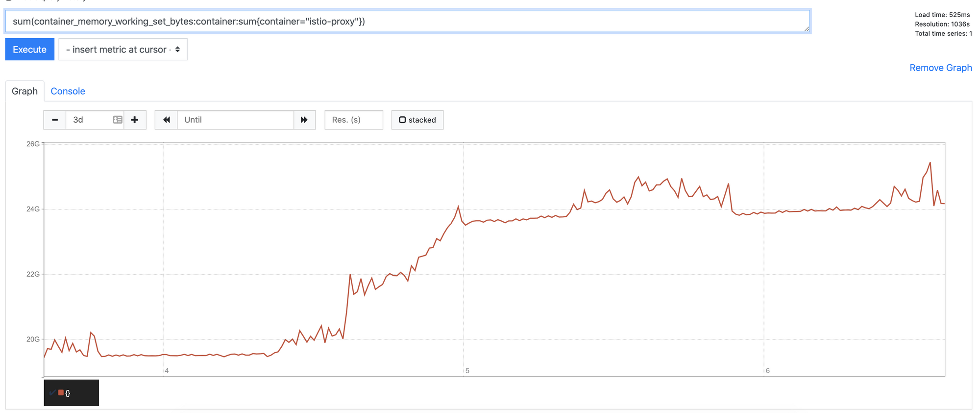Click the 3d range input field
This screenshot has width=980, height=413.
pyautogui.click(x=89, y=120)
